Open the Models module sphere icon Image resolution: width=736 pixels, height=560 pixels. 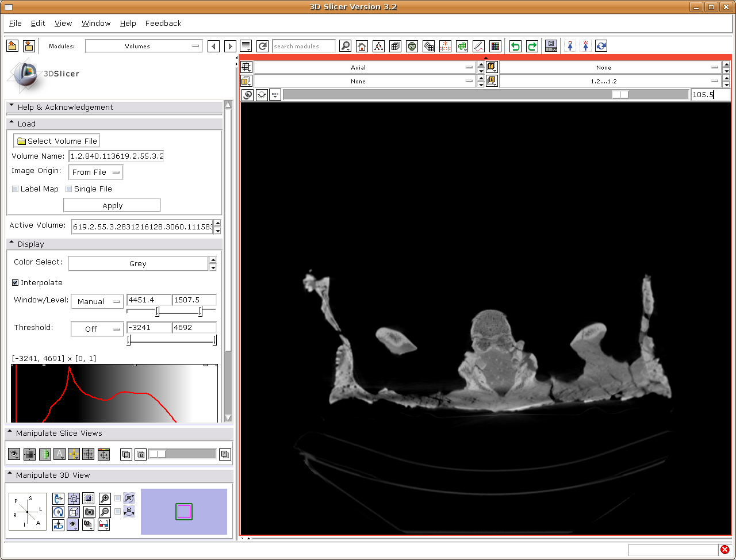pos(412,46)
